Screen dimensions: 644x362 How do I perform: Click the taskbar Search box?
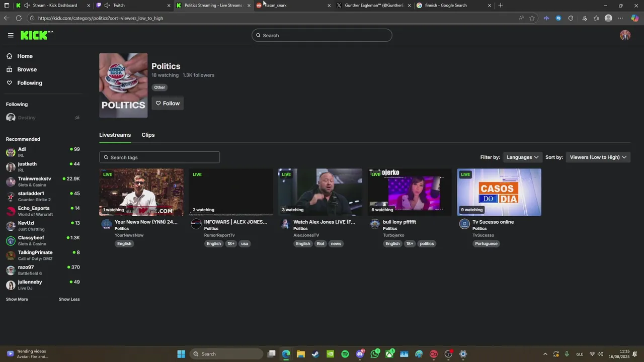pyautogui.click(x=227, y=354)
